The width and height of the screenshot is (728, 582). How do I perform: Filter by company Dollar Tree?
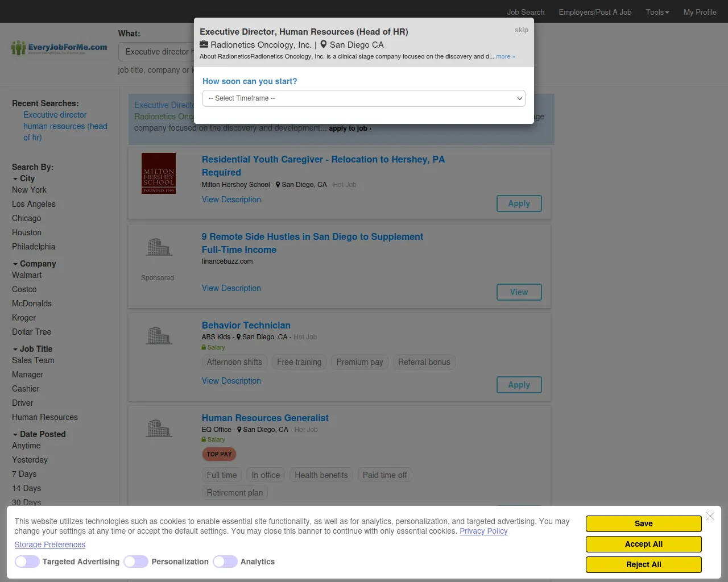(x=31, y=332)
